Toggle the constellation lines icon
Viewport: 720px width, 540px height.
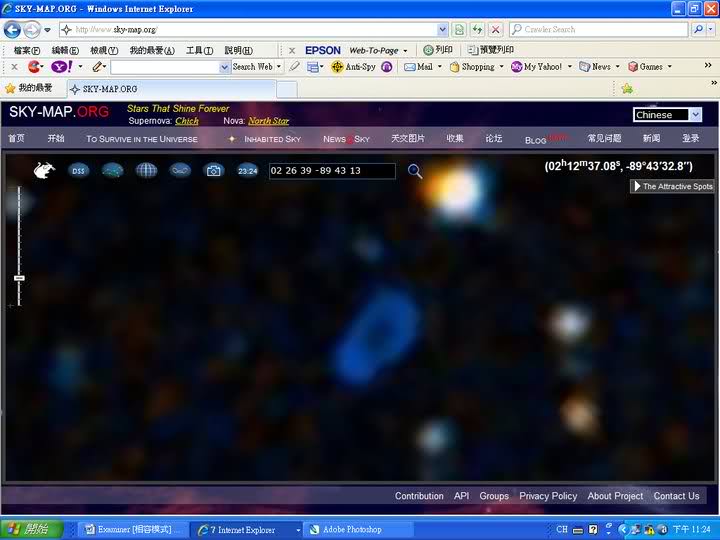(x=112, y=171)
